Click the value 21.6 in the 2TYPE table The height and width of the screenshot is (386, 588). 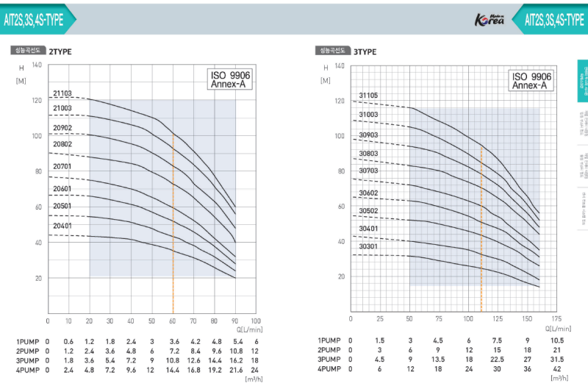236,371
